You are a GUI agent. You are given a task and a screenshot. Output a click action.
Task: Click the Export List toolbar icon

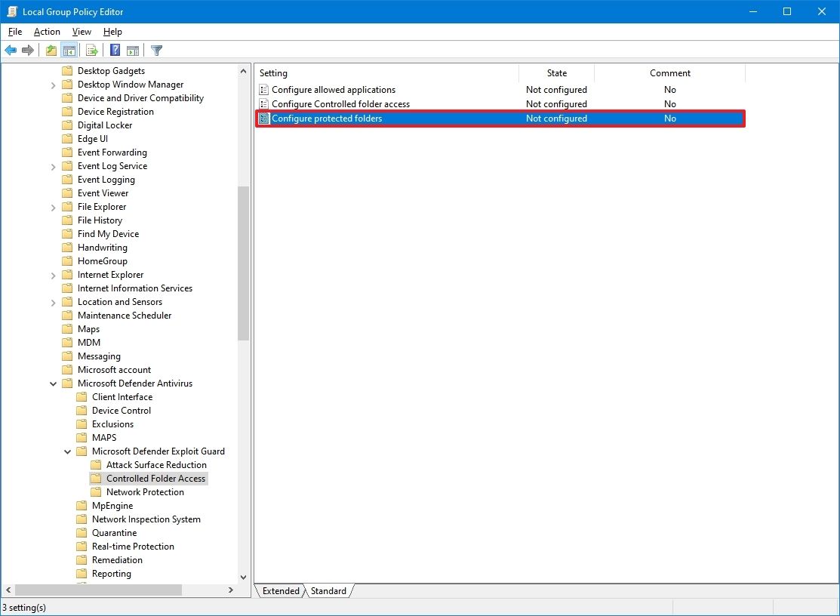[91, 50]
